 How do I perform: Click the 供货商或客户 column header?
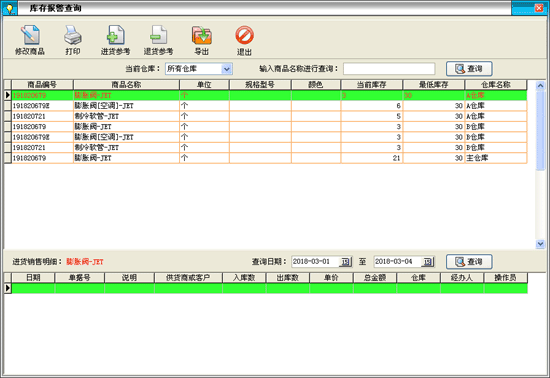point(188,278)
